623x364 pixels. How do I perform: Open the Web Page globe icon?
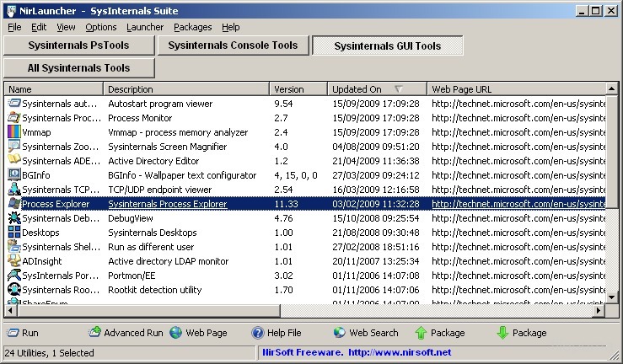[x=175, y=333]
